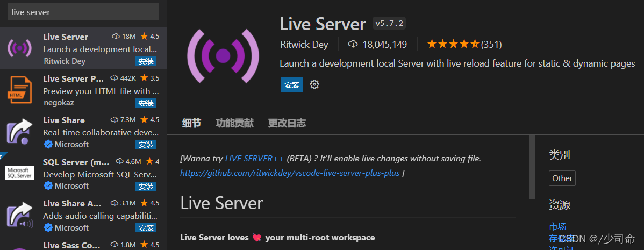Viewport: 644px width, 250px height.
Task: Click the download cloud icon beside 18,045,149
Action: click(353, 44)
